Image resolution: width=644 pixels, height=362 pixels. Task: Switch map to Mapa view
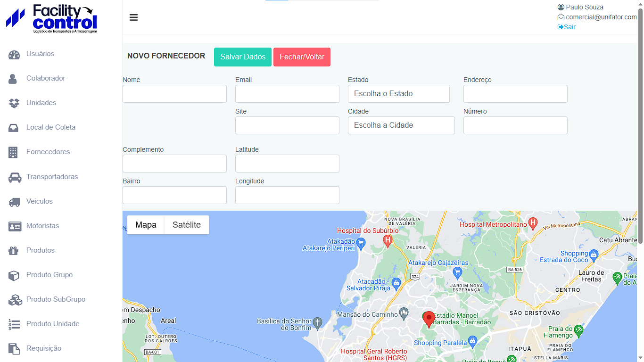(146, 225)
